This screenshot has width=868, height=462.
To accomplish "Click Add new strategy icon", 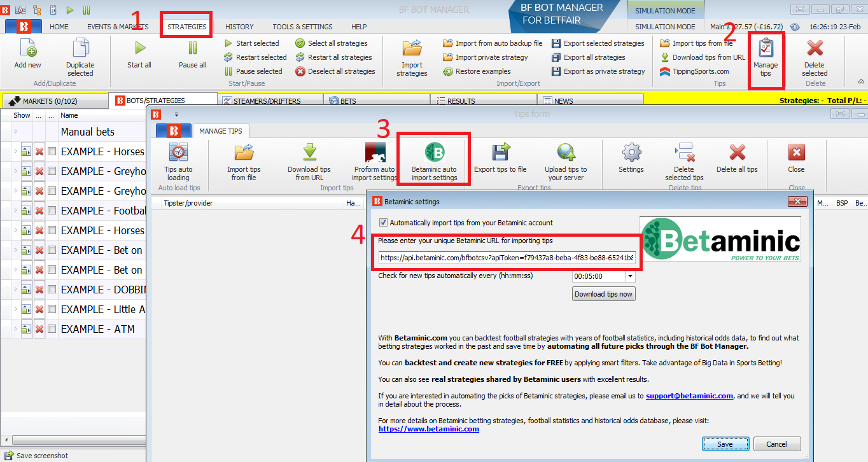I will point(27,49).
